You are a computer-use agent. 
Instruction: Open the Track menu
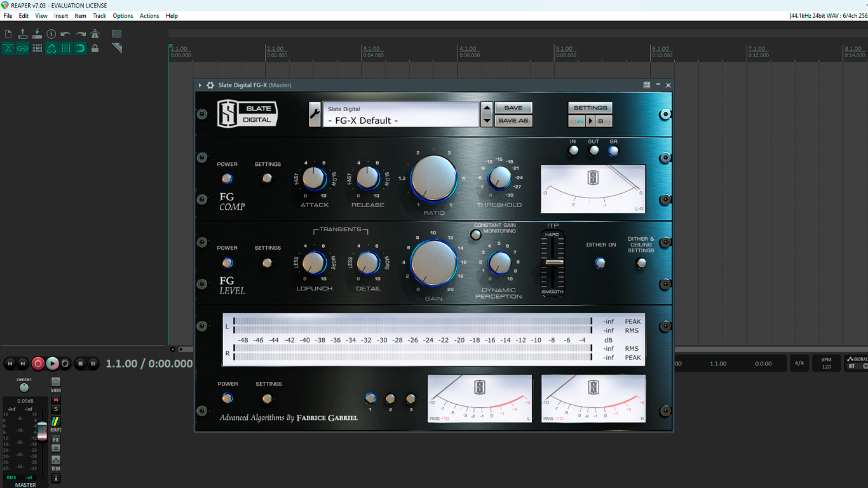click(x=100, y=16)
